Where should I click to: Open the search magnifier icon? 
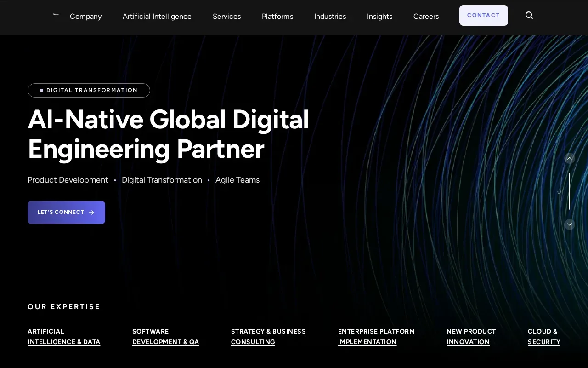[529, 15]
